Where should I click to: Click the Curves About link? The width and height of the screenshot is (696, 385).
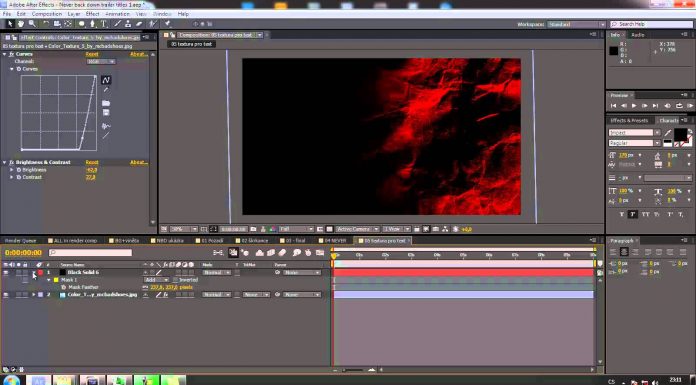click(138, 54)
